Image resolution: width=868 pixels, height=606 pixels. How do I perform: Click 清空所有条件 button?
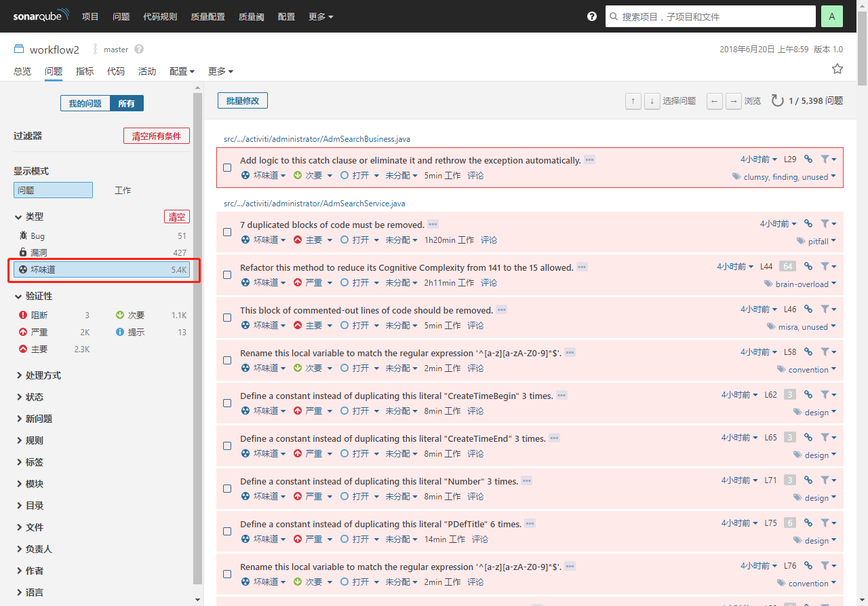point(157,136)
